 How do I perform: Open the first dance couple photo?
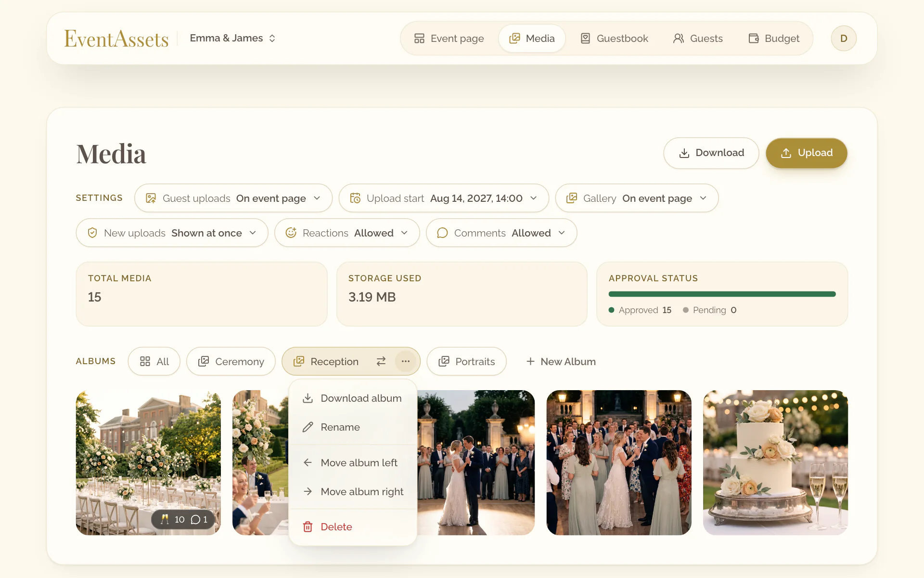[x=475, y=462]
